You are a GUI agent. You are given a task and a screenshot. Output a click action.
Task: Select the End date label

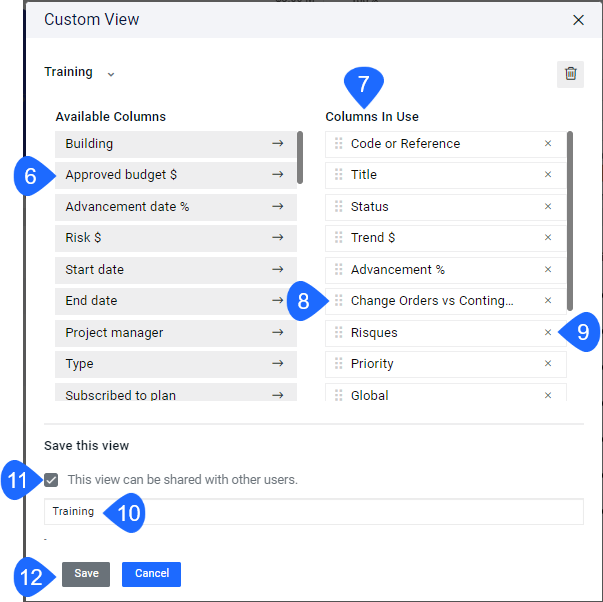[91, 300]
